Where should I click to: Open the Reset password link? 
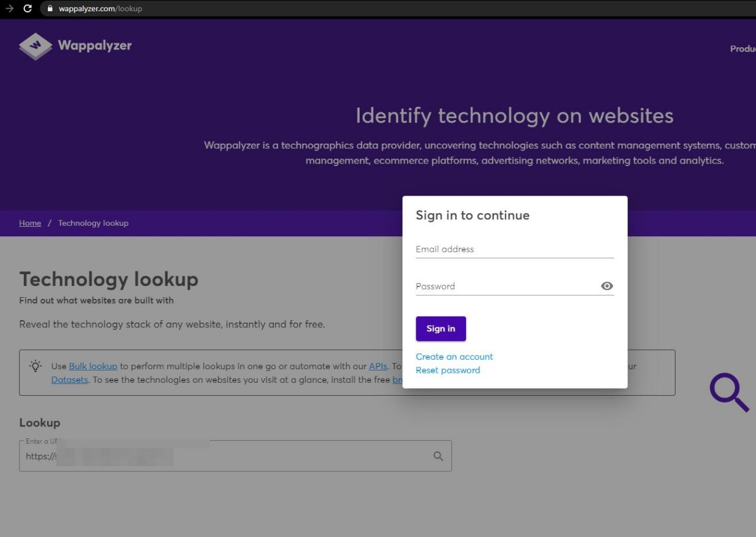(448, 370)
